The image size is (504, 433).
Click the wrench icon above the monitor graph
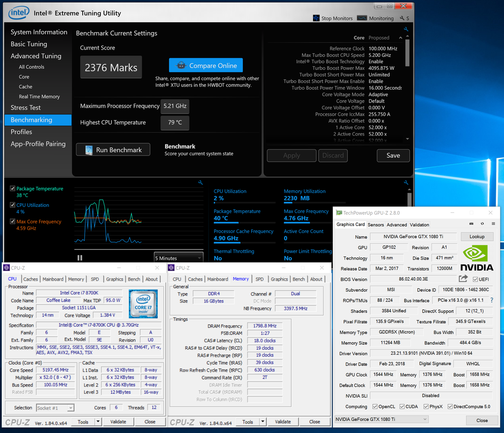(200, 183)
